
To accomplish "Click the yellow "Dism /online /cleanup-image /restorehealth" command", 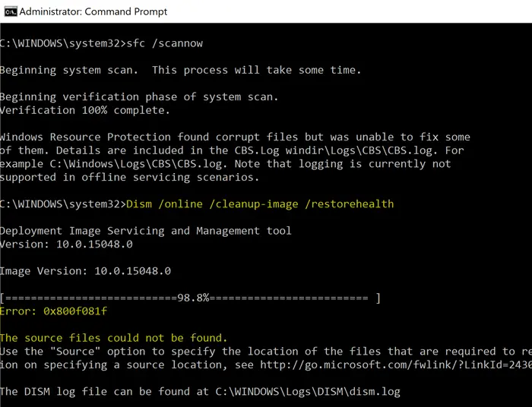I will 261,204.
